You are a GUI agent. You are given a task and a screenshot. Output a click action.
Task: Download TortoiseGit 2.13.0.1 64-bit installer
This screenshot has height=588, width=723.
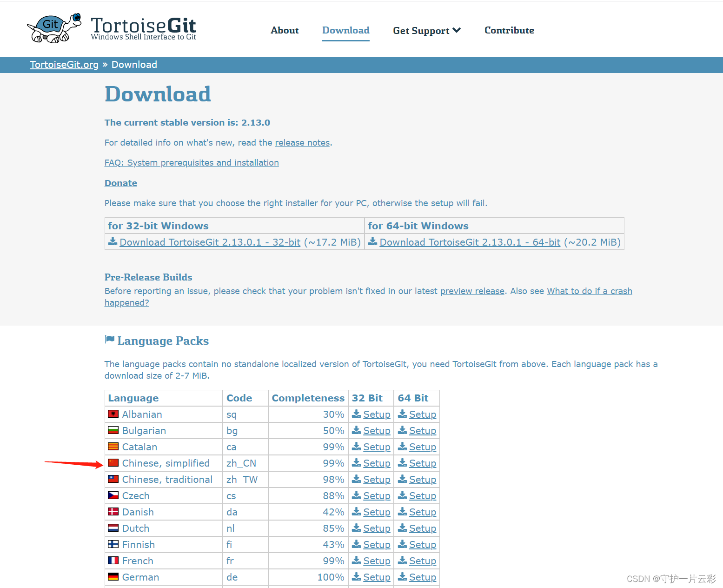pyautogui.click(x=470, y=242)
